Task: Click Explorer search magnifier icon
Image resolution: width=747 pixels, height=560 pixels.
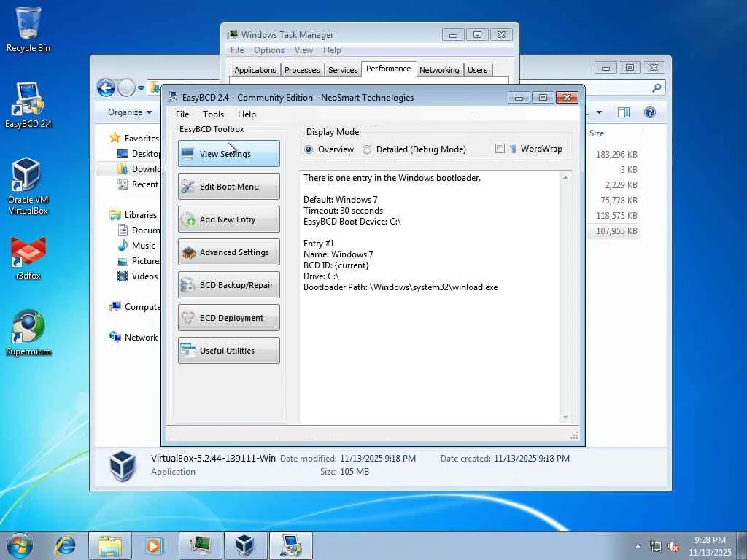Action: click(x=657, y=87)
